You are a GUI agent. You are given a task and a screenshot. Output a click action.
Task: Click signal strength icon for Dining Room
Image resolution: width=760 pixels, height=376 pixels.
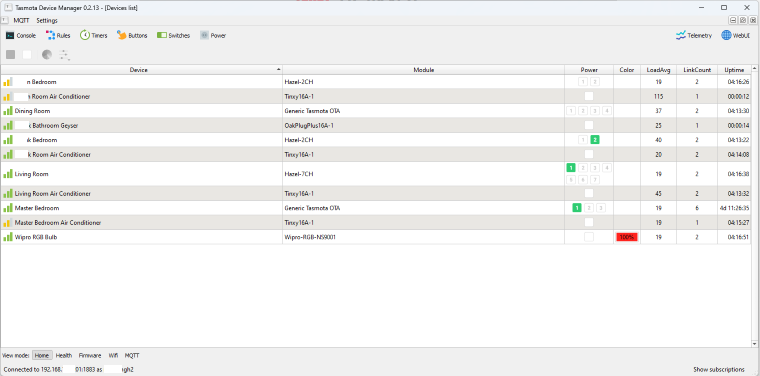click(8, 111)
